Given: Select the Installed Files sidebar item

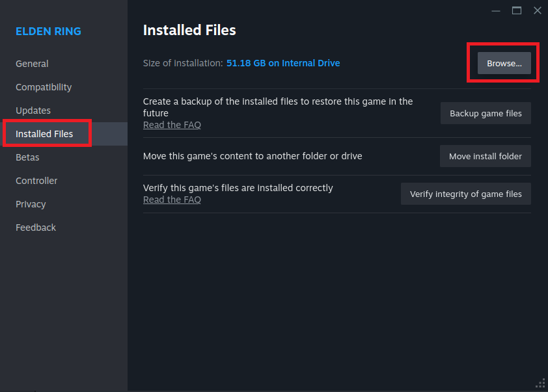Looking at the screenshot, I should click(x=44, y=134).
